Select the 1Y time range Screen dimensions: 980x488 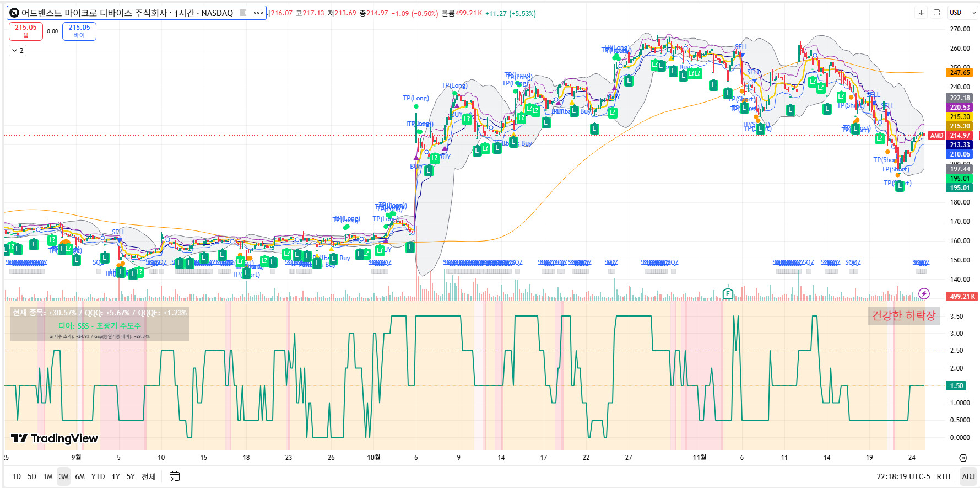tap(116, 476)
